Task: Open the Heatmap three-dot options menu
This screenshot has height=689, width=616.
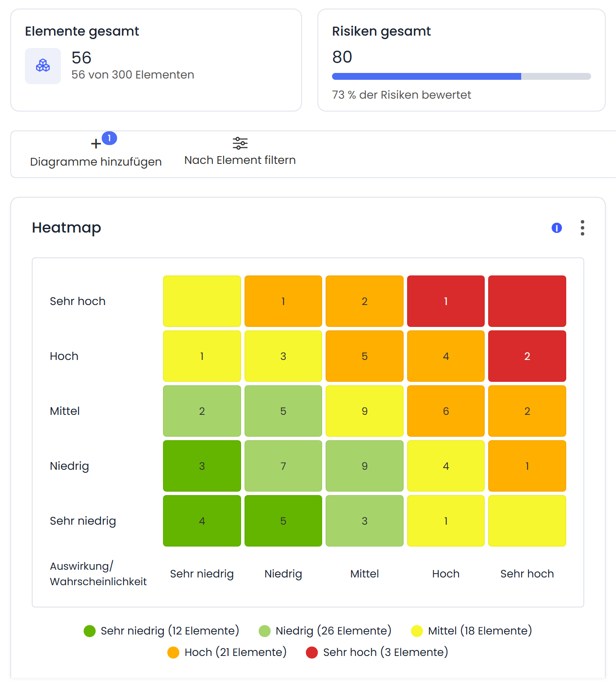Action: pos(583,228)
